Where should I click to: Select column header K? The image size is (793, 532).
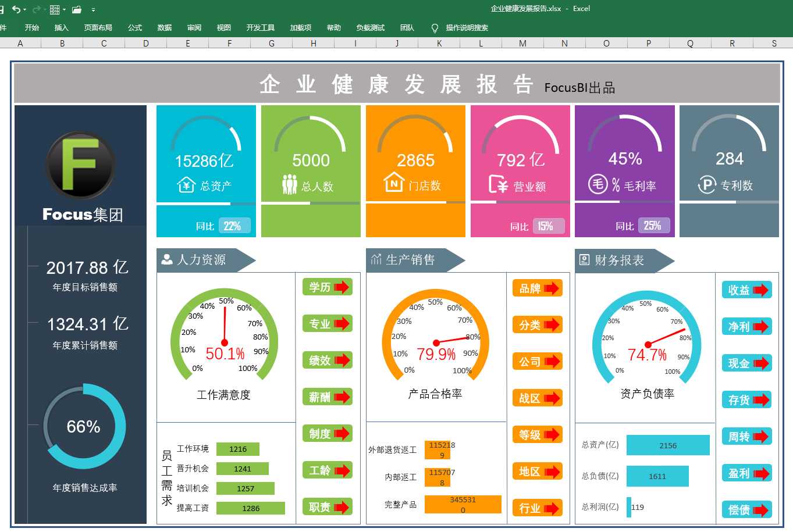click(439, 43)
